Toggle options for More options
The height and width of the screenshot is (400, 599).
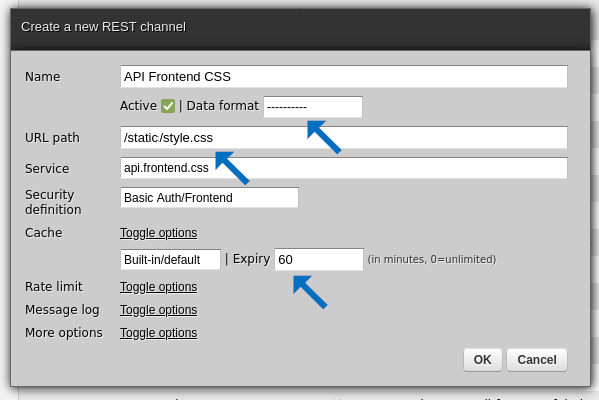click(159, 333)
